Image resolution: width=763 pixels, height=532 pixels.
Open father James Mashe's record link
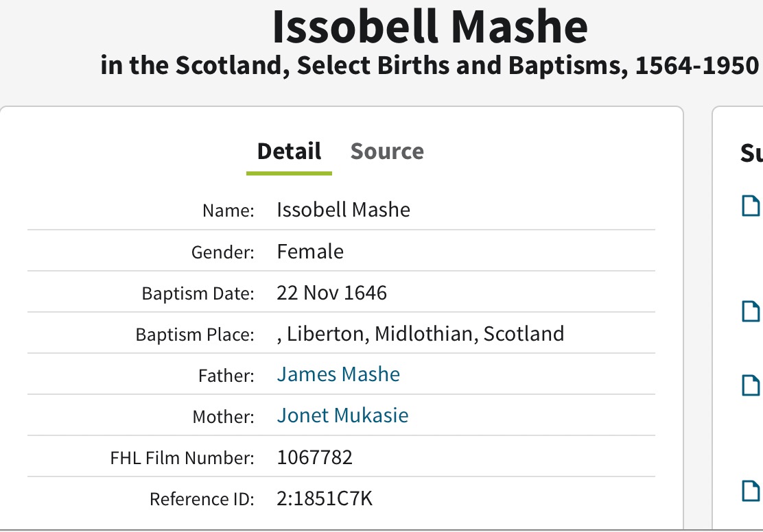[338, 374]
